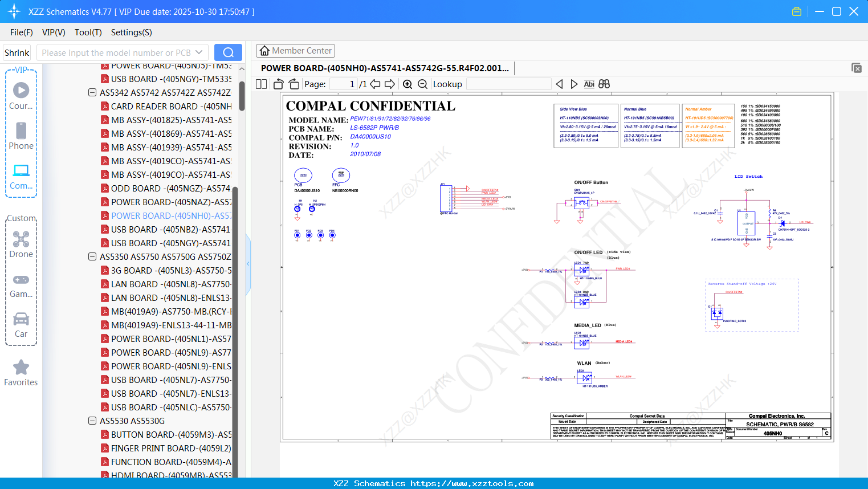Screen dimensions: 868x489
Task: Open USB BOARD -(405NGY)-TM5335 file
Action: click(171, 79)
